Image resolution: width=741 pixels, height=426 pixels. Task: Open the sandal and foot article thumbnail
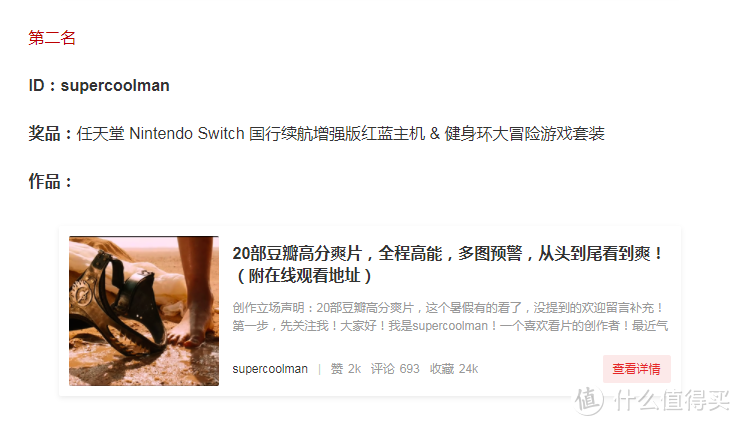(144, 311)
